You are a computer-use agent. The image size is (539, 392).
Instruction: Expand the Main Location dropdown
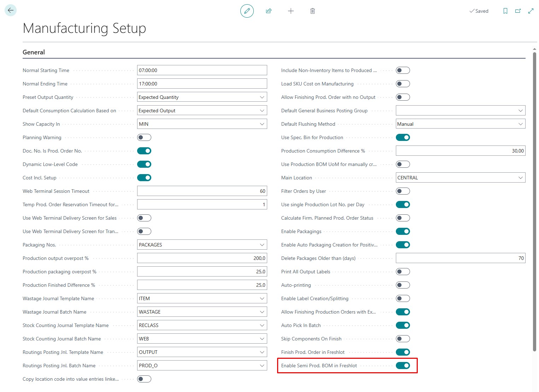pos(461,178)
